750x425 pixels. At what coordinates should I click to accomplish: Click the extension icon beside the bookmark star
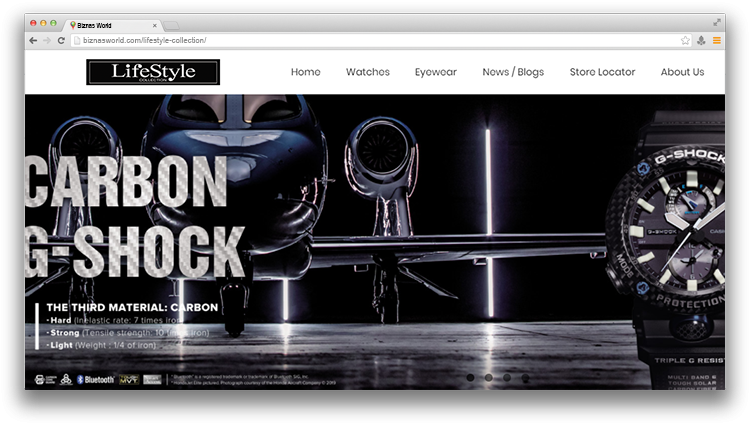click(701, 40)
